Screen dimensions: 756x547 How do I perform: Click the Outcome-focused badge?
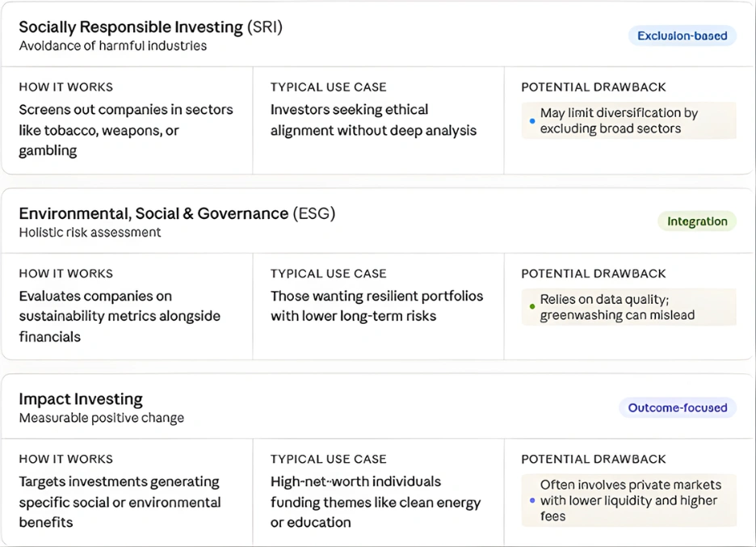pos(678,408)
